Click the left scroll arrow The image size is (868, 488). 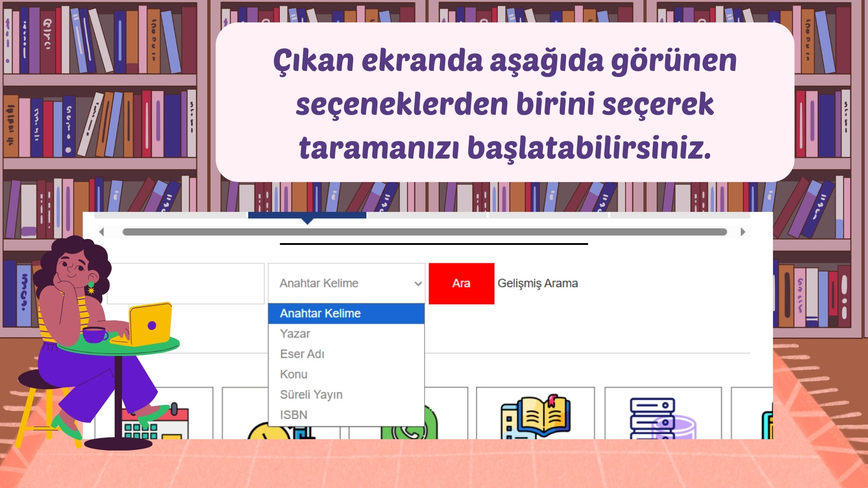(102, 232)
